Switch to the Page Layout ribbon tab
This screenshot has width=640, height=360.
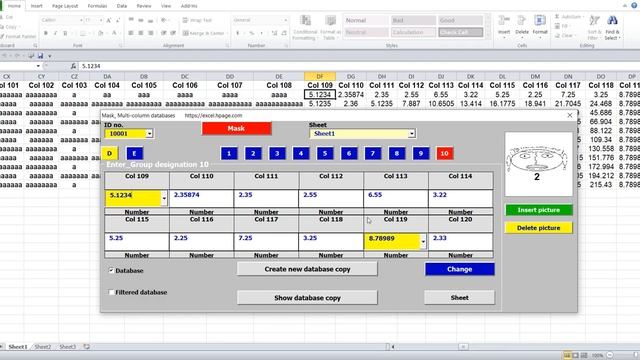(65, 6)
